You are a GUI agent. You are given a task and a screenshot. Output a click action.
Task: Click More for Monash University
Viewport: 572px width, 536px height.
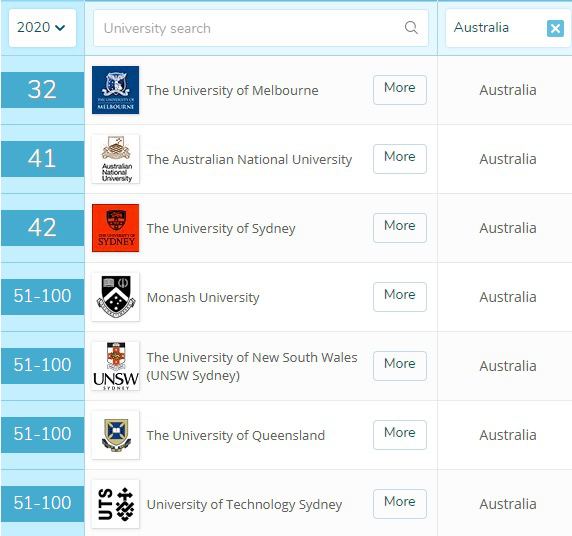click(x=400, y=297)
